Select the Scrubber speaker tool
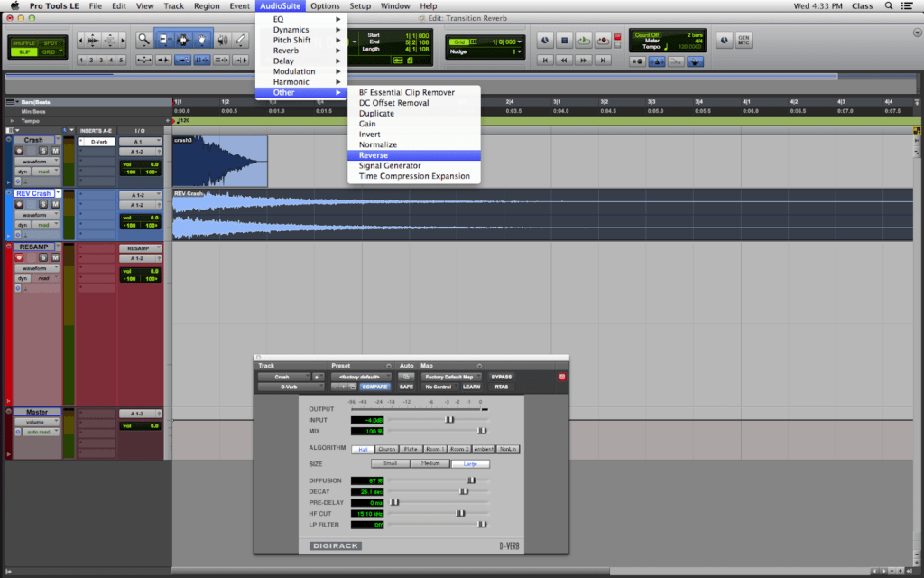This screenshot has width=924, height=578. pos(221,39)
